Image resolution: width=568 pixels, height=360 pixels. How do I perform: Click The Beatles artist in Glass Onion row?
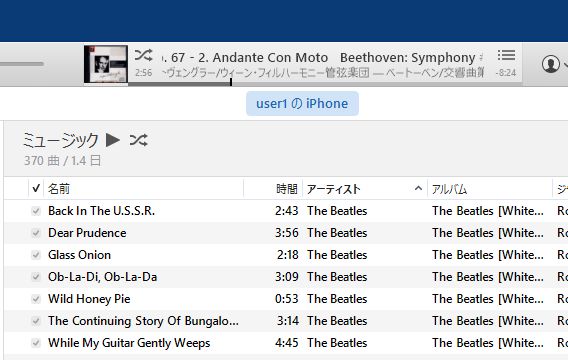337,255
